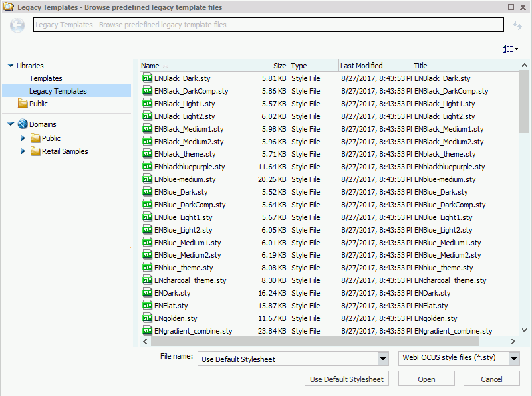532x396 pixels.
Task: Click the ENgradient_combine.sty file icon
Action: (147, 331)
